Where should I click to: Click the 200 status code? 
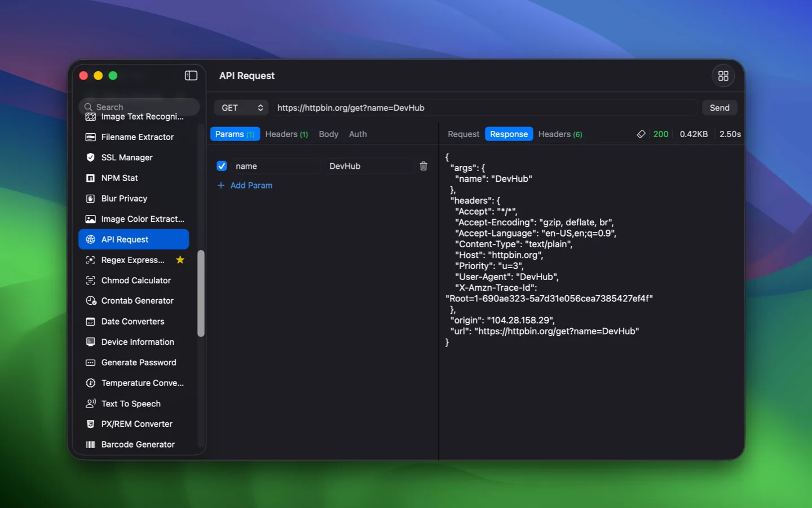(x=660, y=134)
